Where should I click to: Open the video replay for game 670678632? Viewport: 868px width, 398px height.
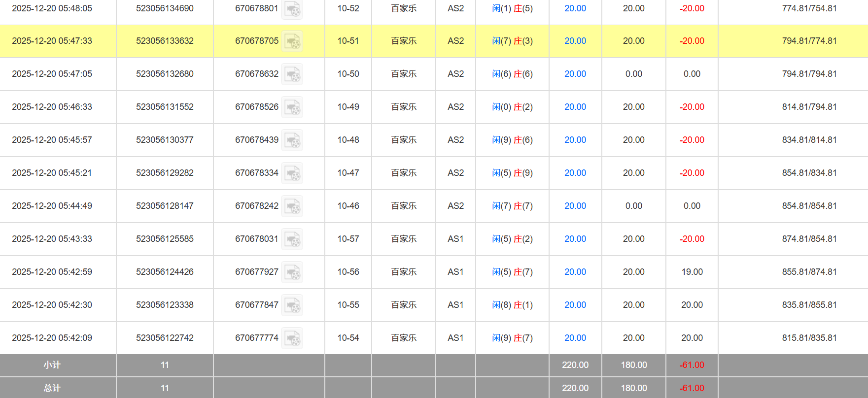[x=292, y=74]
